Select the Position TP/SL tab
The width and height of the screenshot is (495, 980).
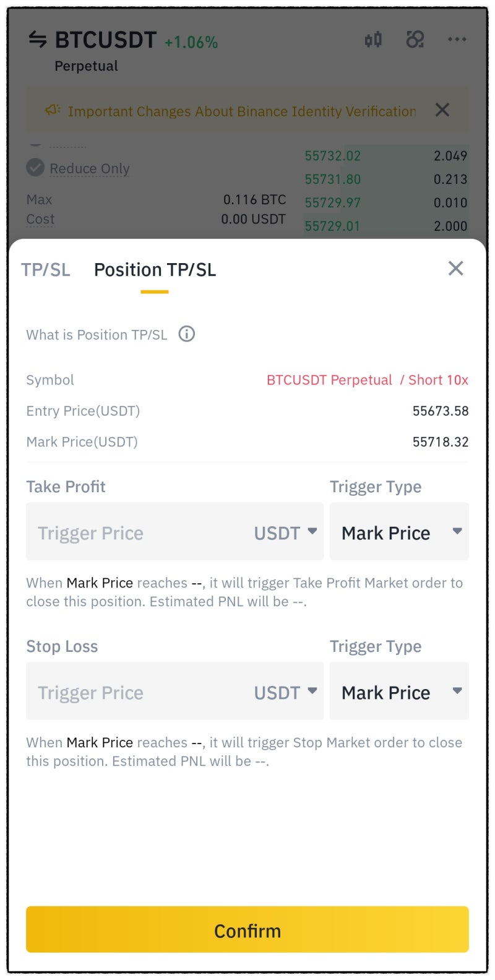155,270
